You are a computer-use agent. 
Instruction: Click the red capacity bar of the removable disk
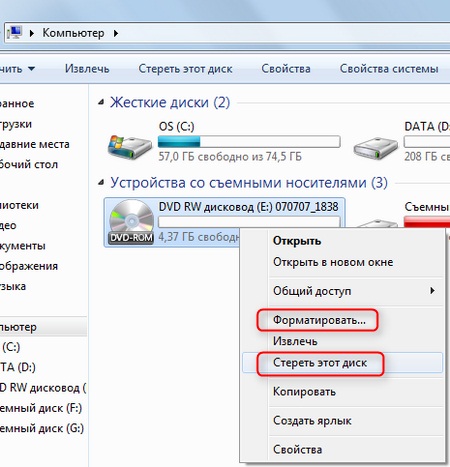tap(427, 221)
